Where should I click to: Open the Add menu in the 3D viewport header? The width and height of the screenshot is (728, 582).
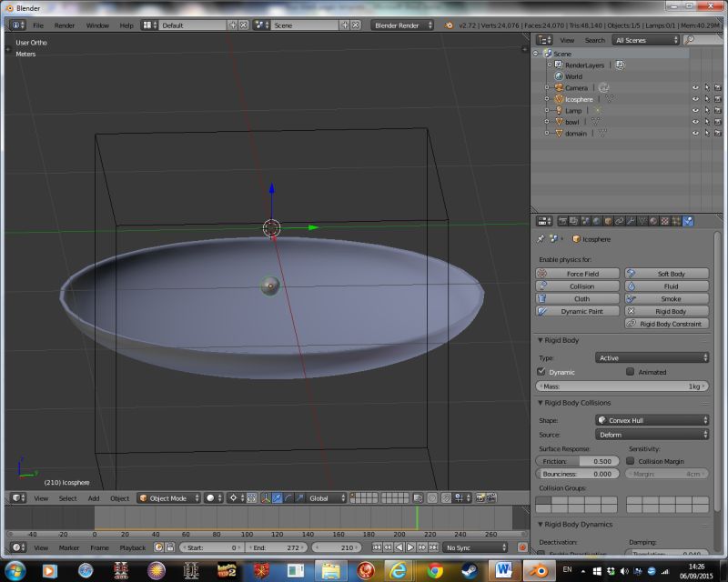coord(94,498)
